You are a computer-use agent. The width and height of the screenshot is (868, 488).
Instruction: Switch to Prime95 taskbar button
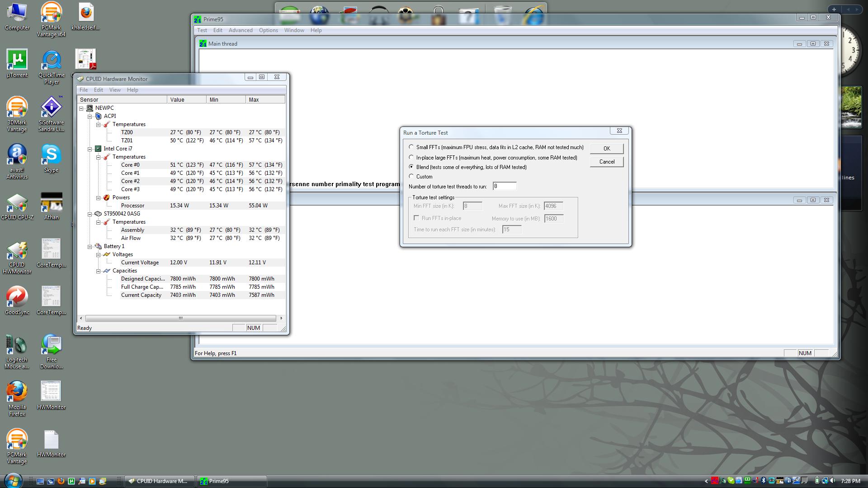232,481
